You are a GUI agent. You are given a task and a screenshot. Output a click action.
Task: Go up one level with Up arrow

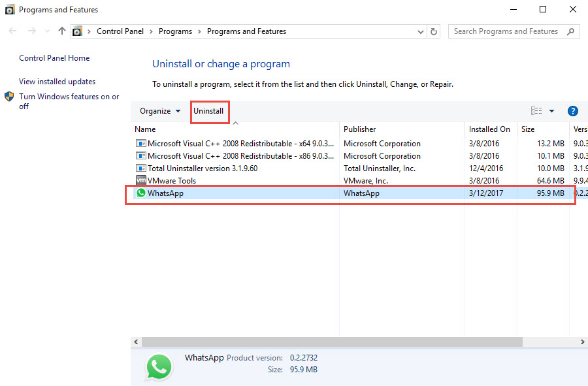coord(62,31)
